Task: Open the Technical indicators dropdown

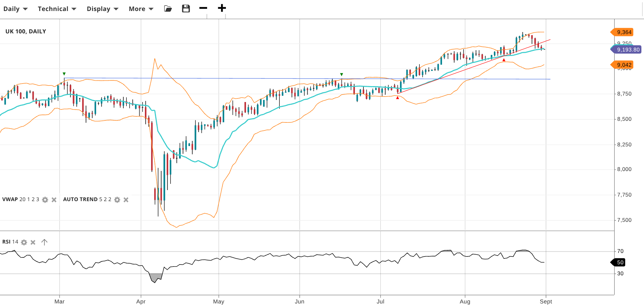Action: click(x=57, y=9)
